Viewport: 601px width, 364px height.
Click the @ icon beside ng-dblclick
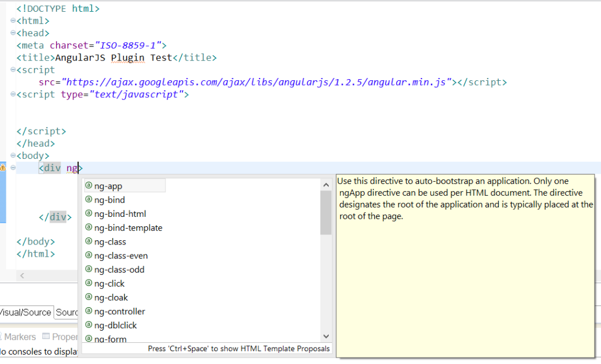(x=89, y=325)
